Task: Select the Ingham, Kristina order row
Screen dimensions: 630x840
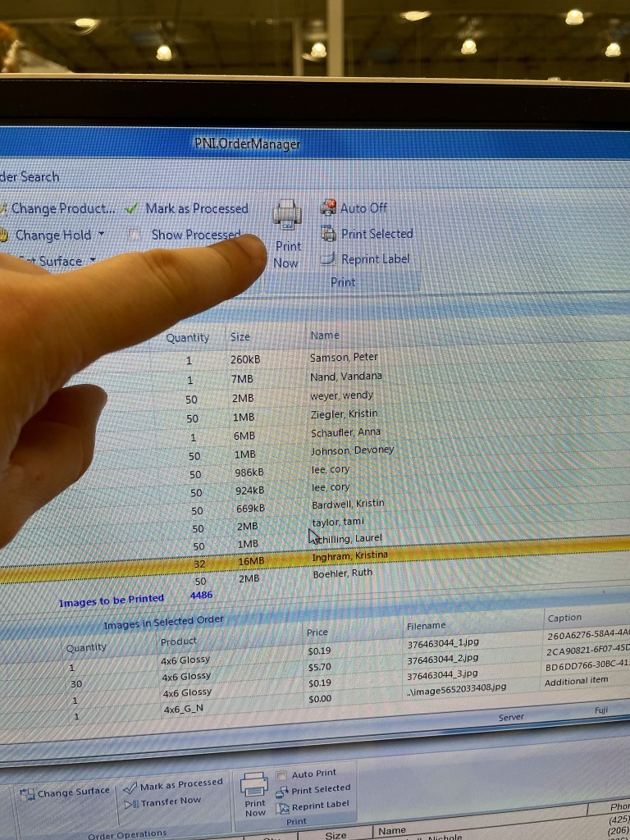Action: pyautogui.click(x=349, y=556)
